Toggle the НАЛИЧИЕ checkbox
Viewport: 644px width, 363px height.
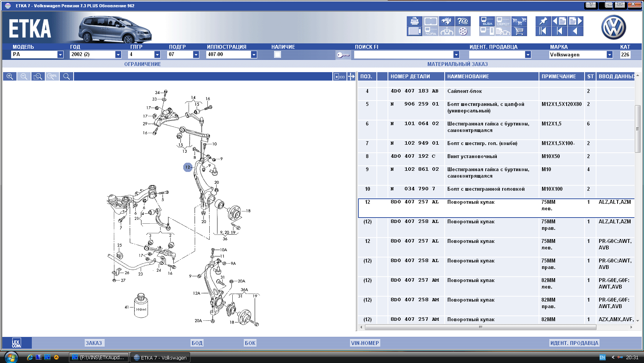[x=278, y=54]
